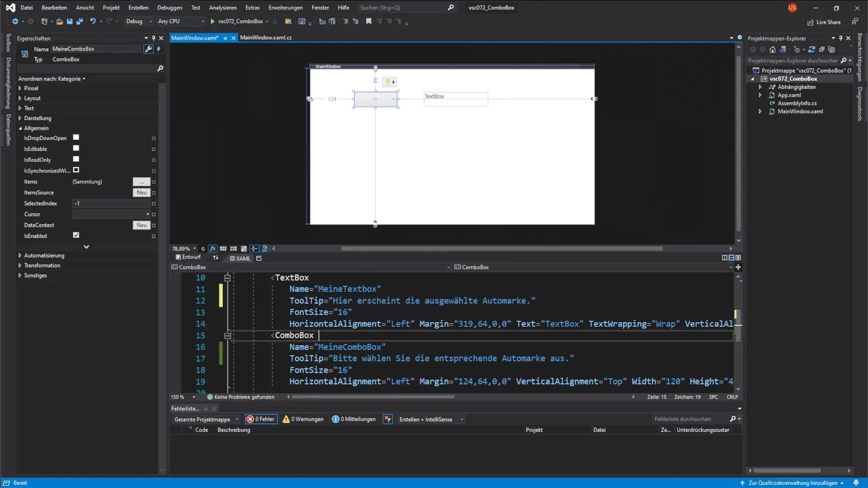Click the Neu button for ItemsSource
Screen dimensions: 868x488
click(x=142, y=192)
